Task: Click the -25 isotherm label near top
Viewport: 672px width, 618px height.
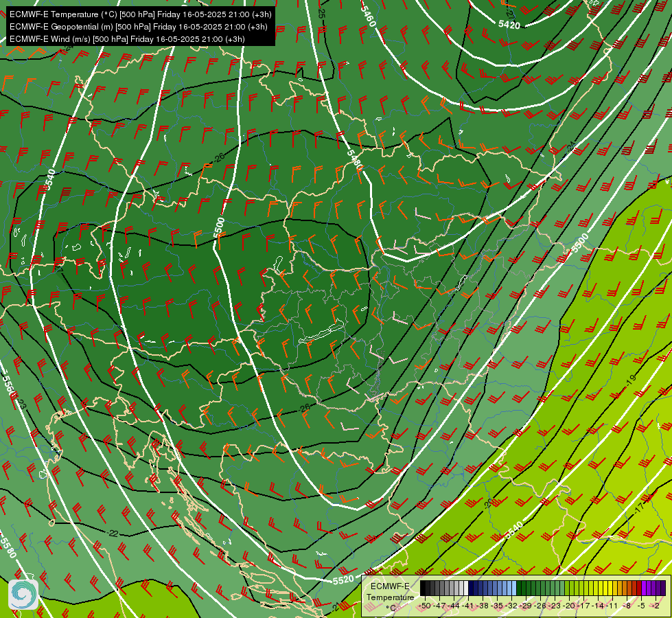Action: 321,12
